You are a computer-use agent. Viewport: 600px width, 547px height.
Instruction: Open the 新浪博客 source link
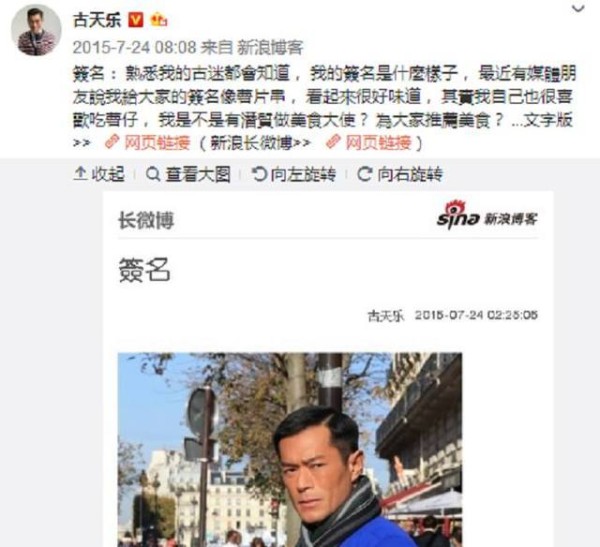(x=270, y=47)
